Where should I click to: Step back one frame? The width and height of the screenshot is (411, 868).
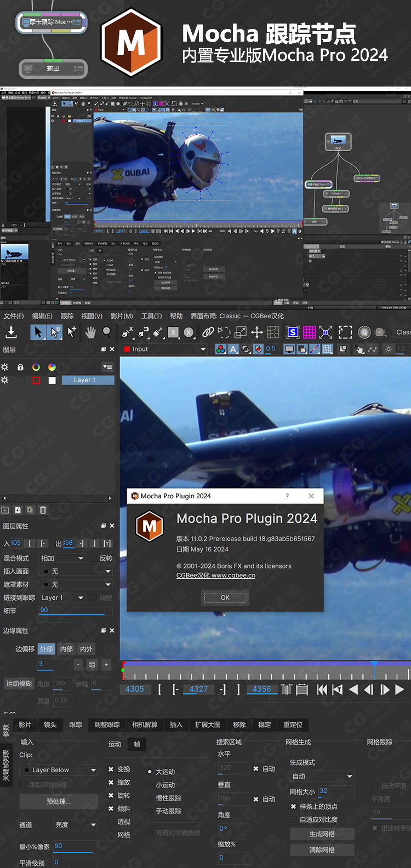point(369,689)
